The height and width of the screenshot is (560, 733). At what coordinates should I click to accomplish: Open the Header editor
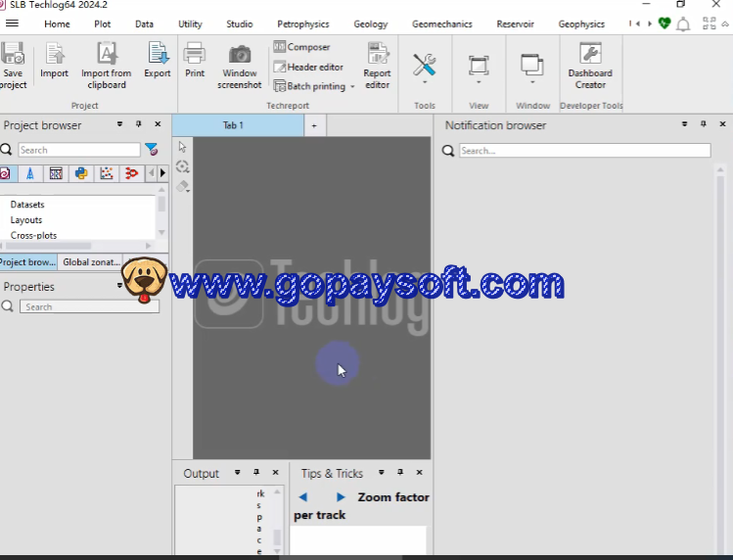click(308, 67)
